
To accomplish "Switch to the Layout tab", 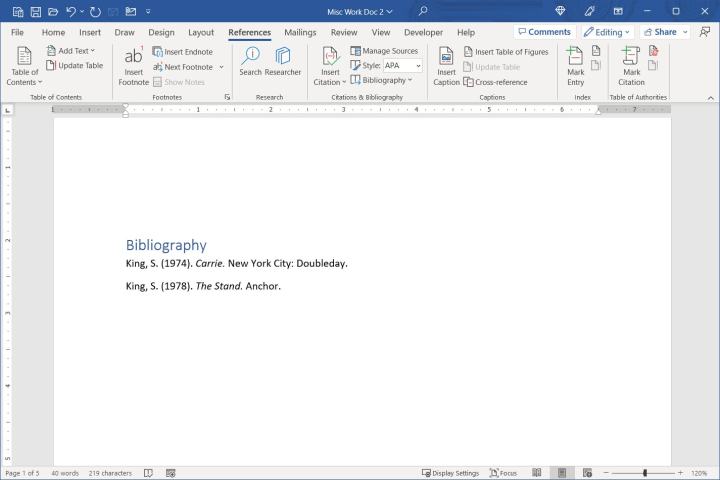I will point(201,32).
